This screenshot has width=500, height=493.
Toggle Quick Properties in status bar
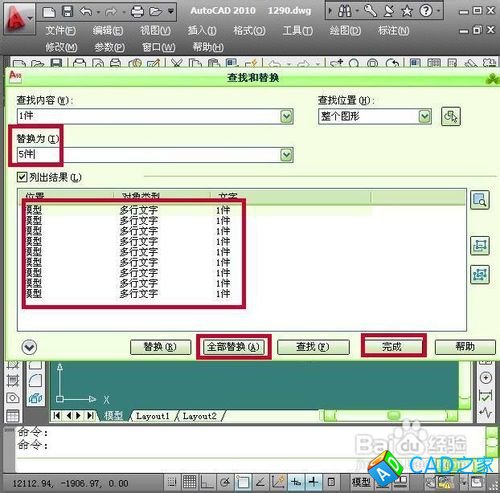pyautogui.click(x=331, y=482)
